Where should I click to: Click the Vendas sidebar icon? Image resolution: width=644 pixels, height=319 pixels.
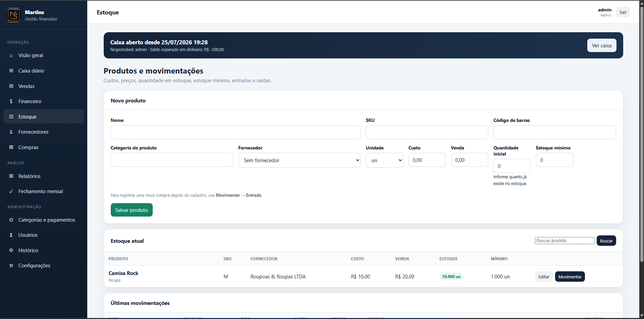click(x=11, y=86)
